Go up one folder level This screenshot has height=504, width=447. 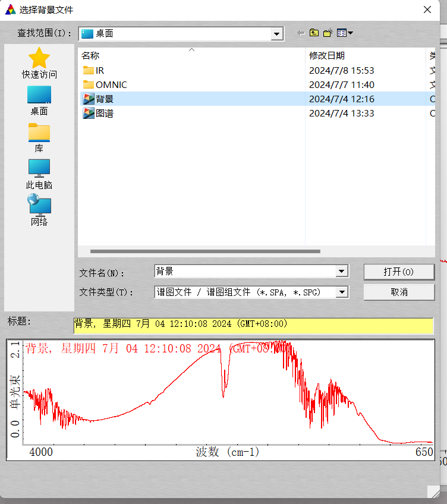pyautogui.click(x=314, y=33)
